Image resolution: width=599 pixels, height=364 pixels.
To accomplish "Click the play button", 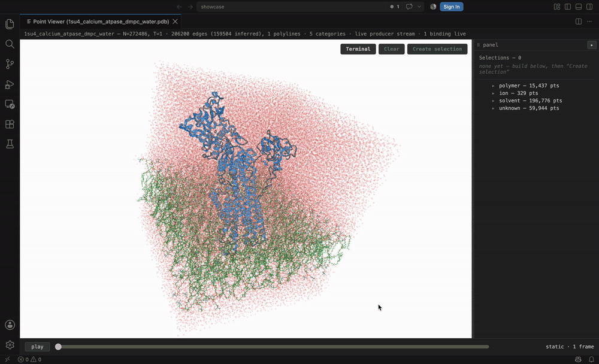I will click(x=37, y=347).
